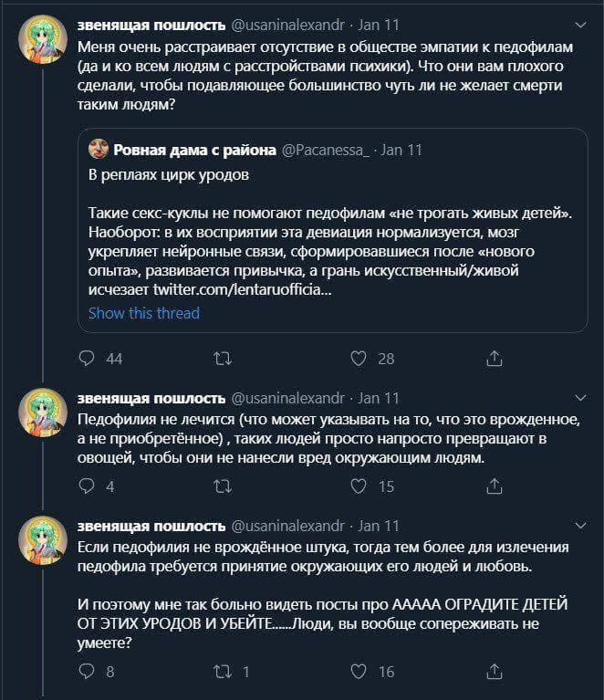Image resolution: width=604 pixels, height=700 pixels.
Task: Share the third tweet via share icon
Action: tap(495, 671)
